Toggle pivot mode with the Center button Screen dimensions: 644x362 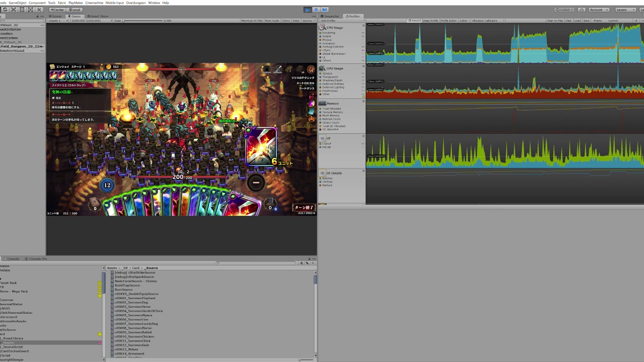tap(57, 10)
